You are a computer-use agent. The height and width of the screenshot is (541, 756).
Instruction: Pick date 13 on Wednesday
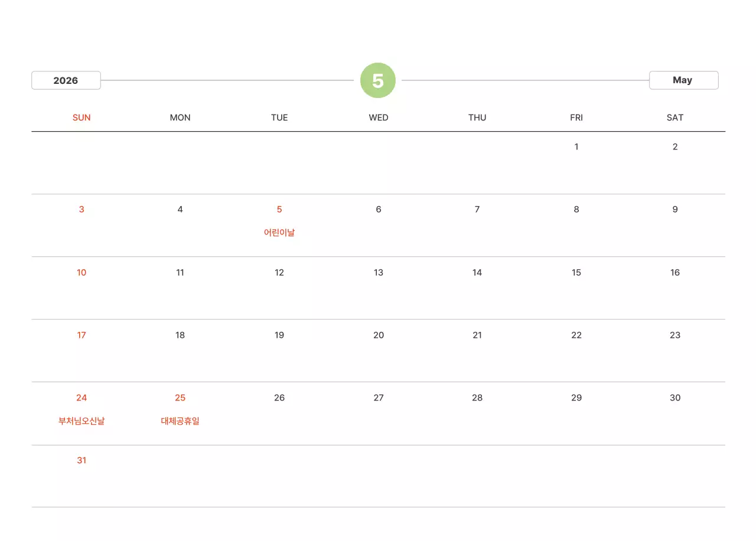[379, 272]
